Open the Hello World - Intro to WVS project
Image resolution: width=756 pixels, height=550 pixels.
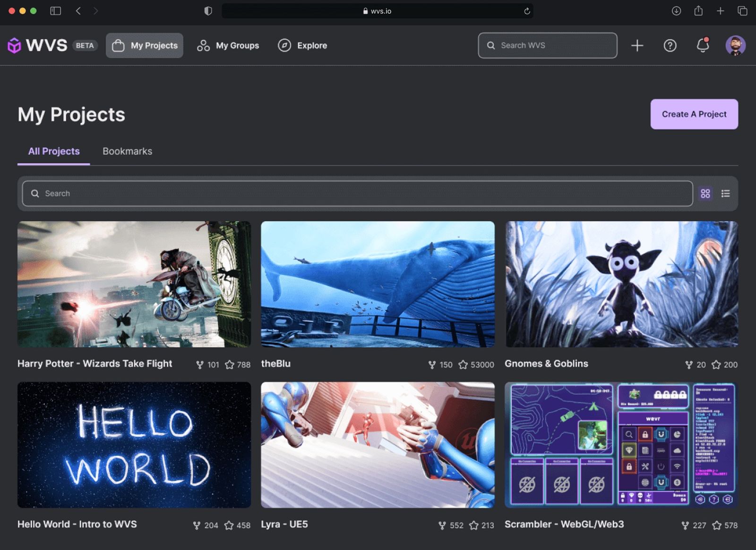point(134,445)
